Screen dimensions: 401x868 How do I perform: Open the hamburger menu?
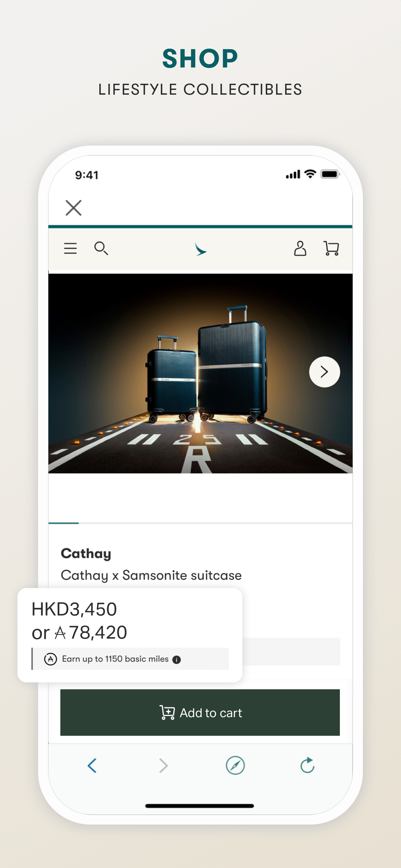pos(70,248)
